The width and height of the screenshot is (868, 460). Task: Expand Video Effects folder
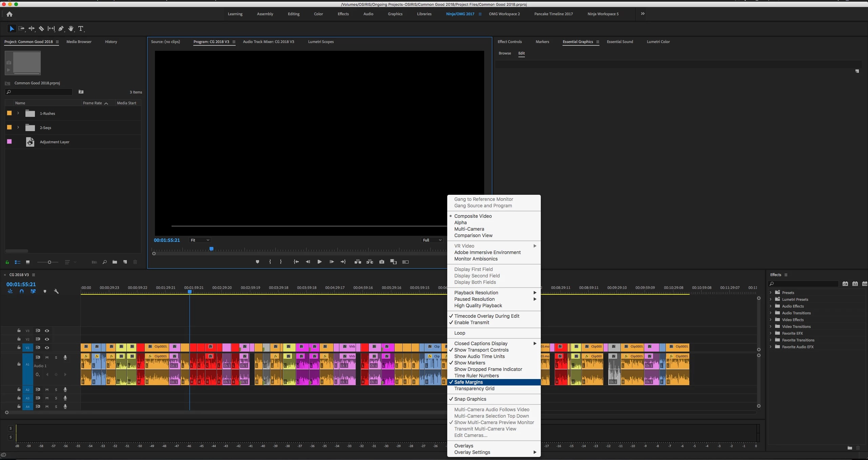point(771,320)
